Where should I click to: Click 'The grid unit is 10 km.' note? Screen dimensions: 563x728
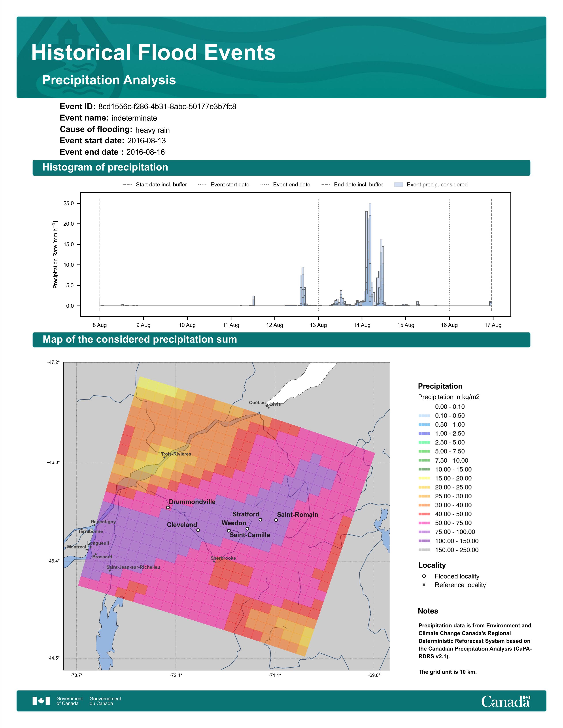click(448, 672)
